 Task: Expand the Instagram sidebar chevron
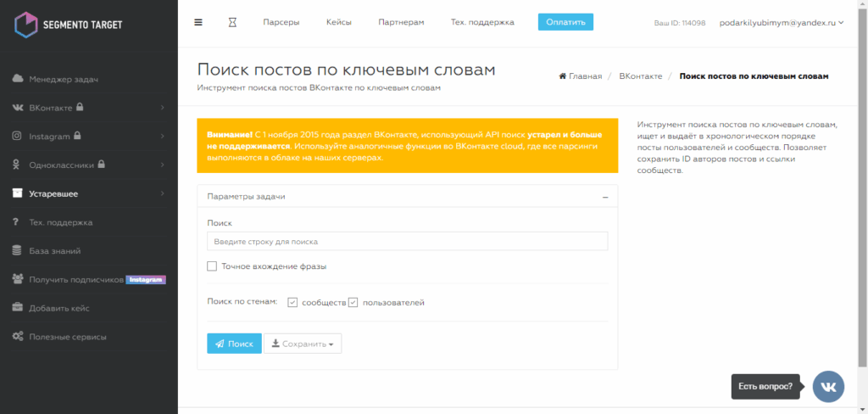click(163, 136)
